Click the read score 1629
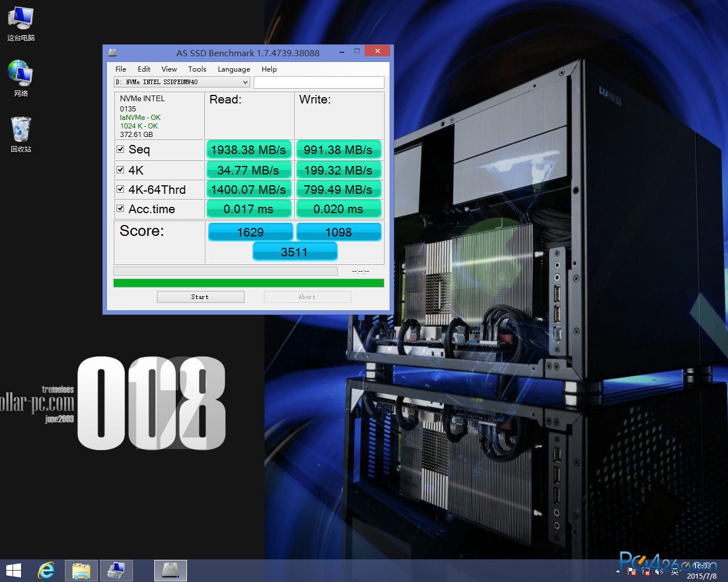The width and height of the screenshot is (728, 582). coord(250,232)
